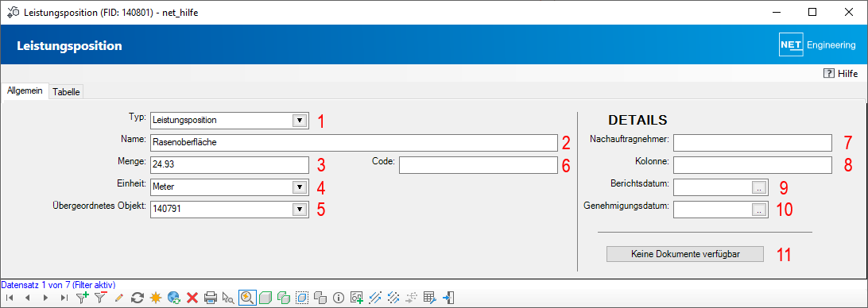Open the Genehmigungsdatum date picker button
Image resolution: width=868 pixels, height=308 pixels.
point(760,209)
